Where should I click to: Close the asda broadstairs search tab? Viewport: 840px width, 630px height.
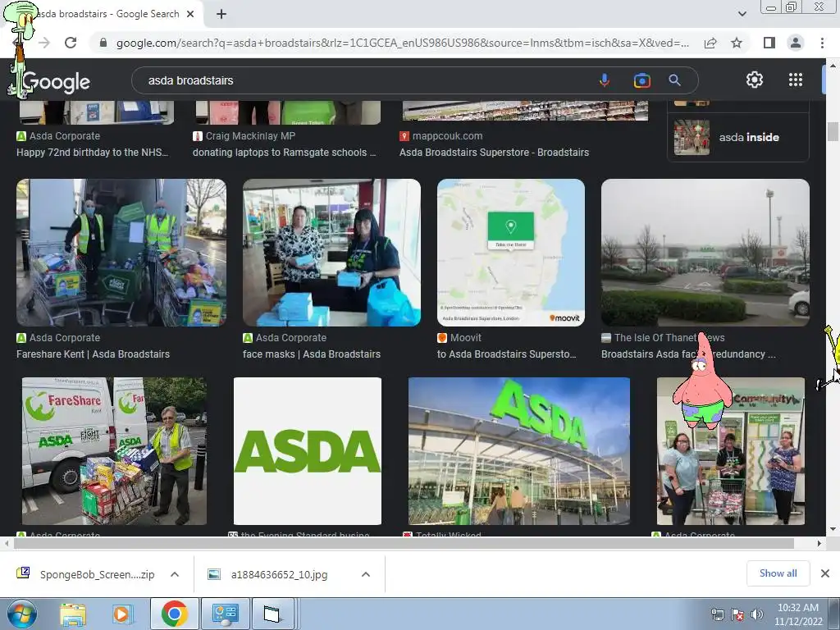(190, 14)
